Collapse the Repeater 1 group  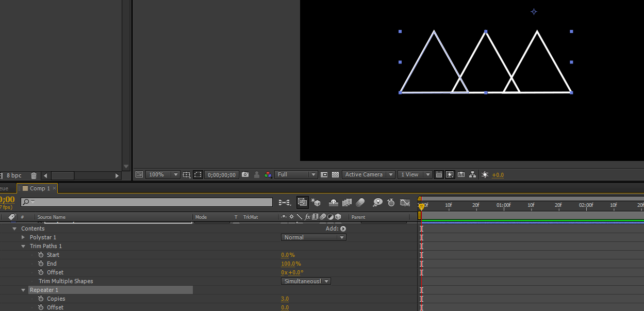(23, 290)
